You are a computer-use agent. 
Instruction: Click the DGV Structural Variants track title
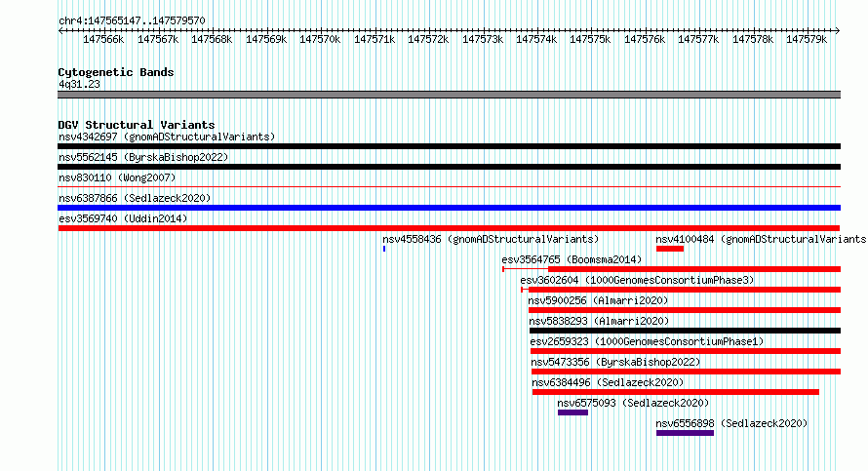point(137,125)
